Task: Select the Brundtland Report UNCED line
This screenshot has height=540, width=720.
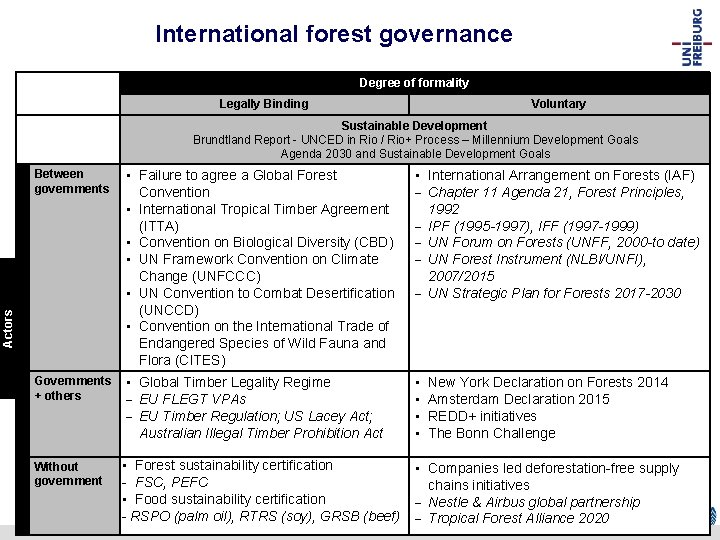Action: 415,140
